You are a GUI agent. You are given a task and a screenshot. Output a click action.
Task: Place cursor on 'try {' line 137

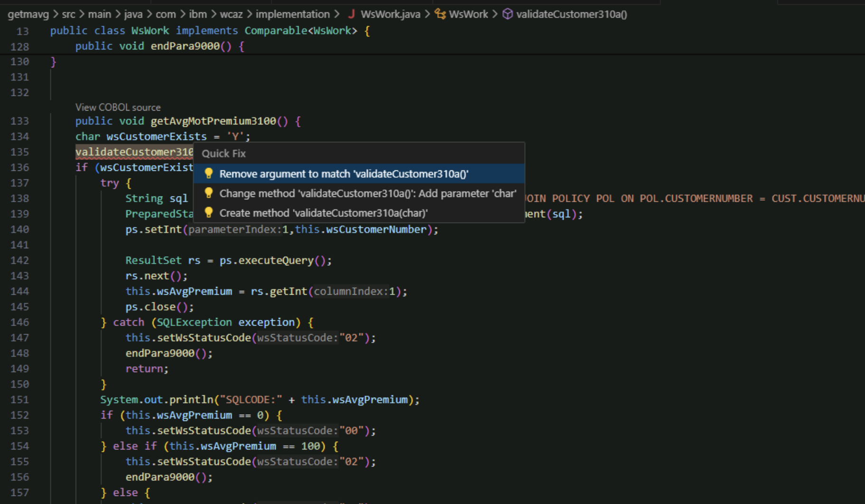116,183
